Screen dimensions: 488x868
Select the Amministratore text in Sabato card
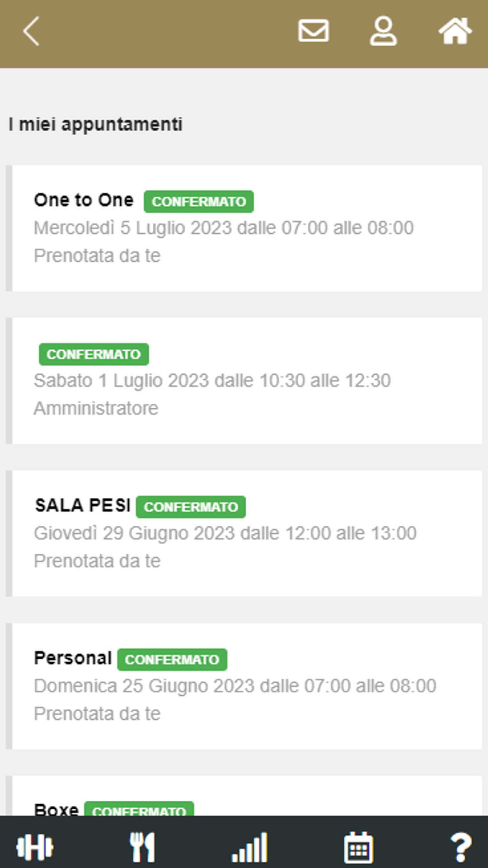(x=96, y=408)
